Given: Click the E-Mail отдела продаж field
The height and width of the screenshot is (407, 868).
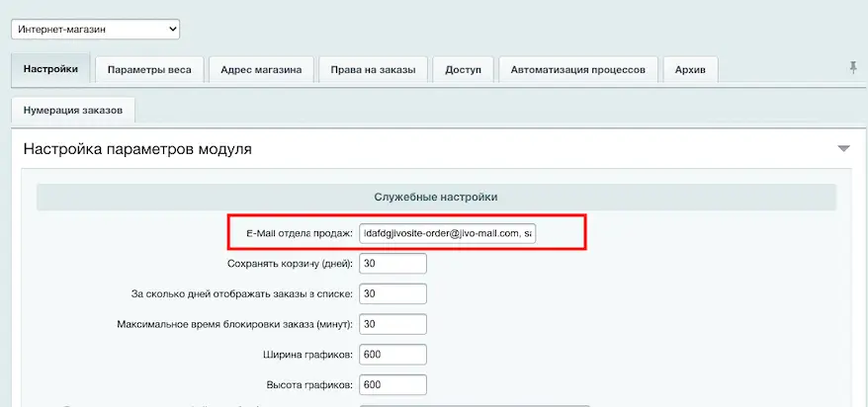Looking at the screenshot, I should [x=448, y=233].
